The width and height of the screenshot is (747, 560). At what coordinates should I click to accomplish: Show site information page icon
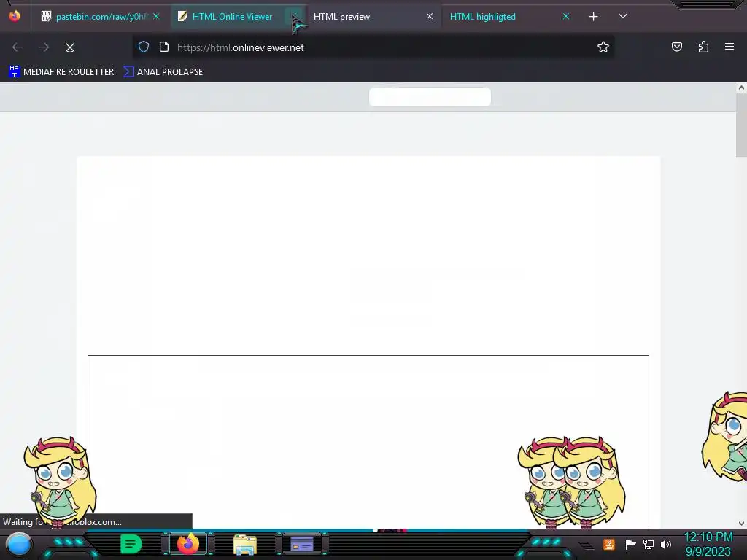(x=164, y=47)
